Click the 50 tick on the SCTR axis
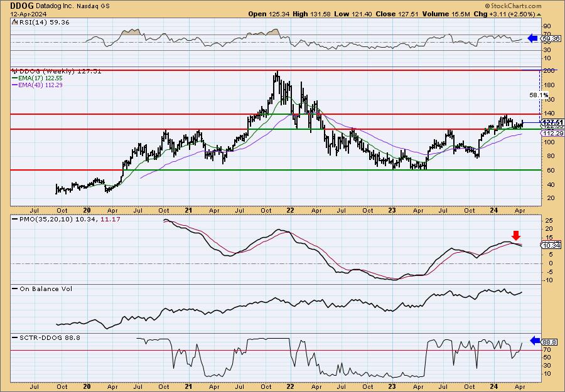The width and height of the screenshot is (565, 392). point(547,358)
